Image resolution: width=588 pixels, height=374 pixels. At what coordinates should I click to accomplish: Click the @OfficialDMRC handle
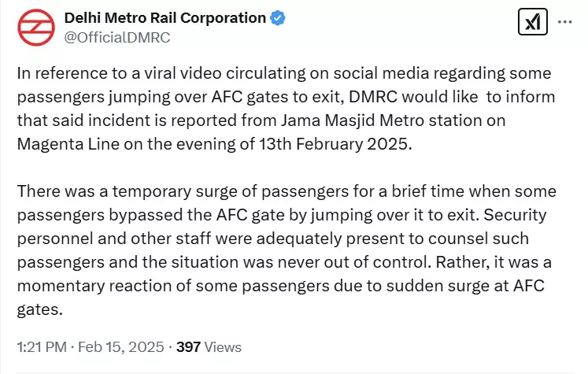tap(116, 37)
